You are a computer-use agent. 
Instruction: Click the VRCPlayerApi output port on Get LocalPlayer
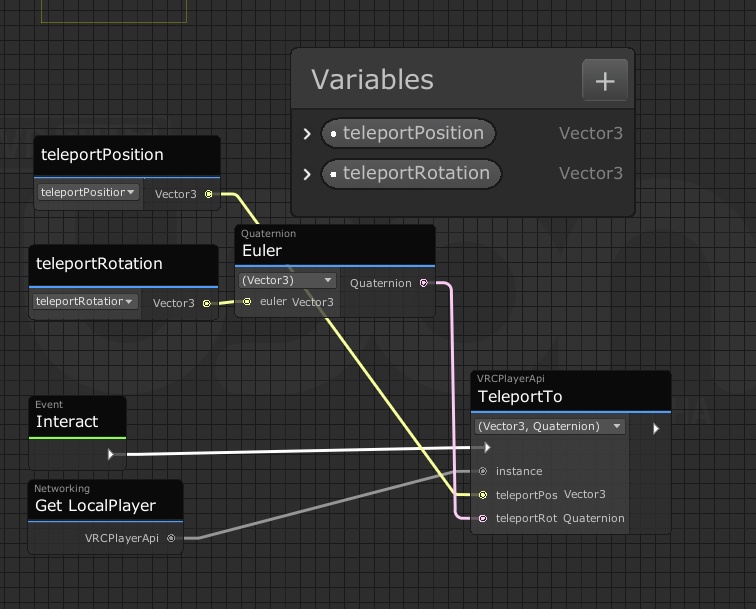click(171, 538)
